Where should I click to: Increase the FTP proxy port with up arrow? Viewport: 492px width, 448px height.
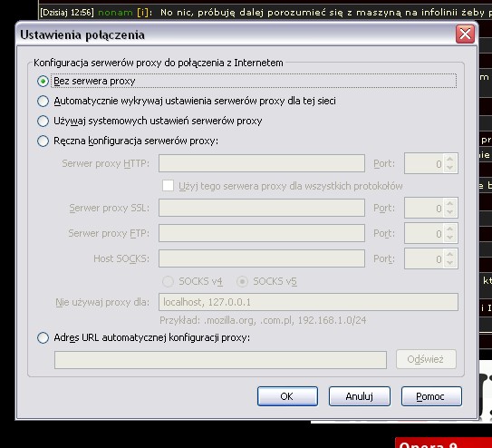pyautogui.click(x=450, y=229)
